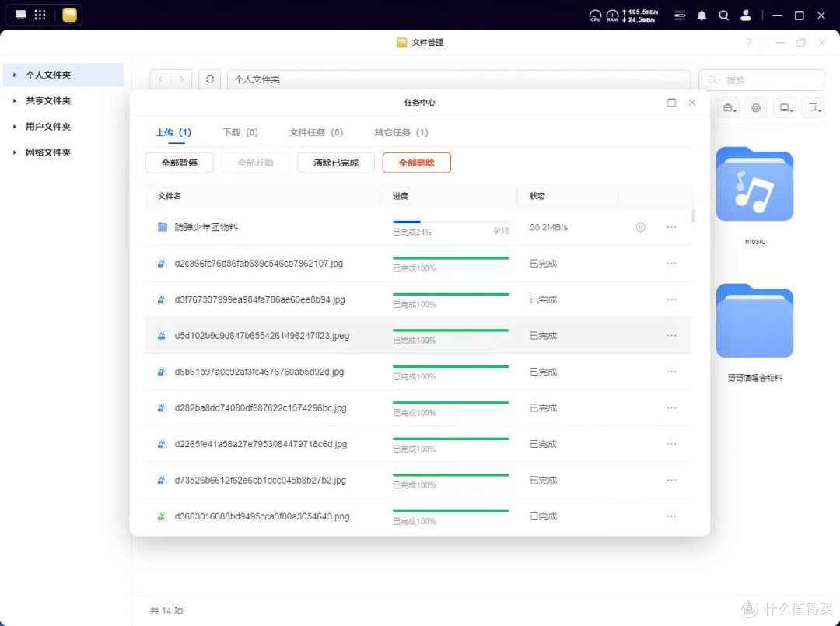Viewport: 840px width, 626px height.
Task: Click the 搜索 search field
Action: [x=761, y=80]
